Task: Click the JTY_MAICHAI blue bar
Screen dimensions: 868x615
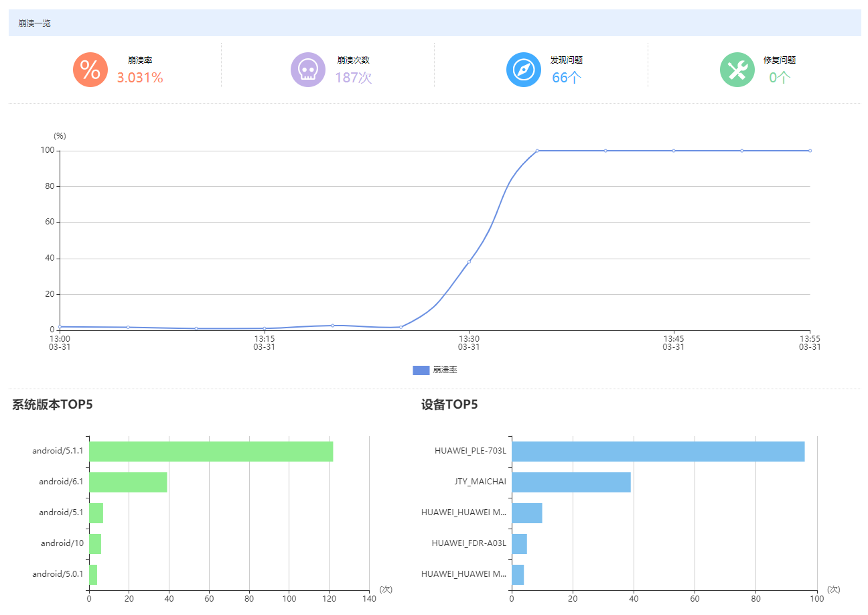Action: pyautogui.click(x=571, y=482)
